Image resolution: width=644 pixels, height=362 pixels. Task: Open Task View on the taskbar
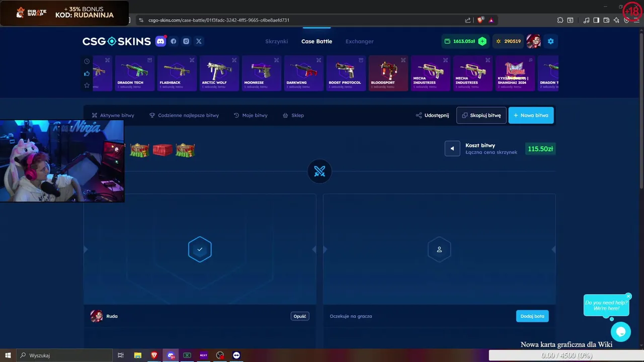tap(121, 355)
